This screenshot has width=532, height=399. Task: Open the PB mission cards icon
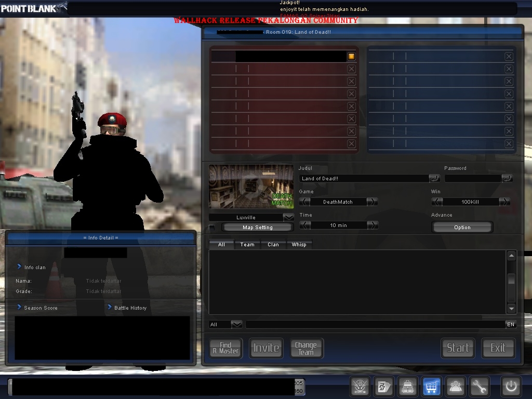[384, 386]
